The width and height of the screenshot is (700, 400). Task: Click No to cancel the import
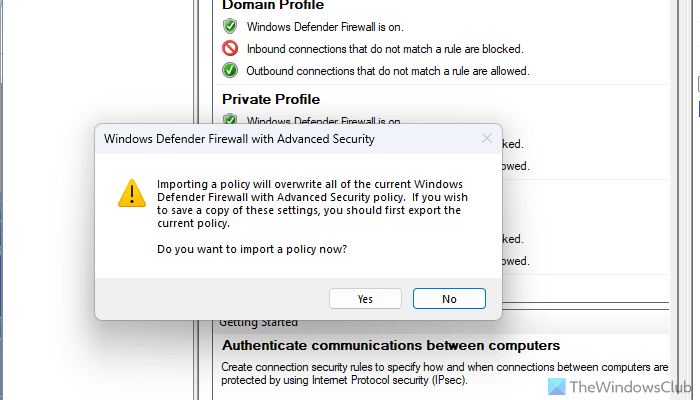449,298
